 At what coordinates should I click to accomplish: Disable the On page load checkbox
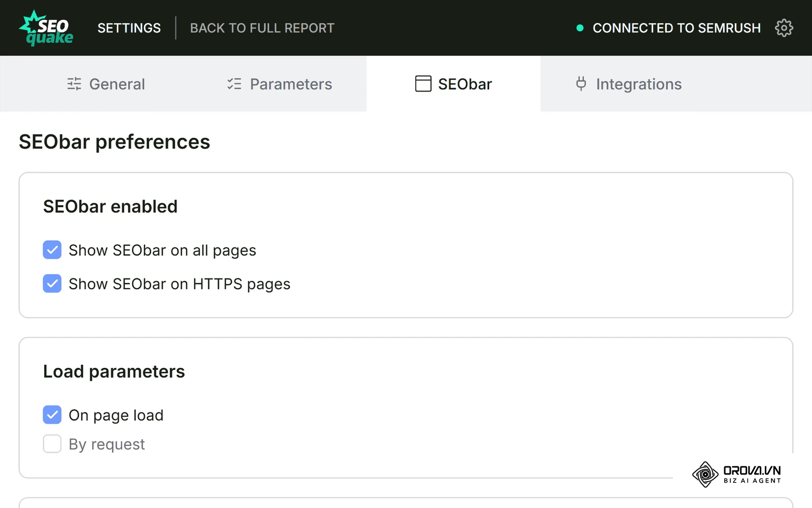52,415
